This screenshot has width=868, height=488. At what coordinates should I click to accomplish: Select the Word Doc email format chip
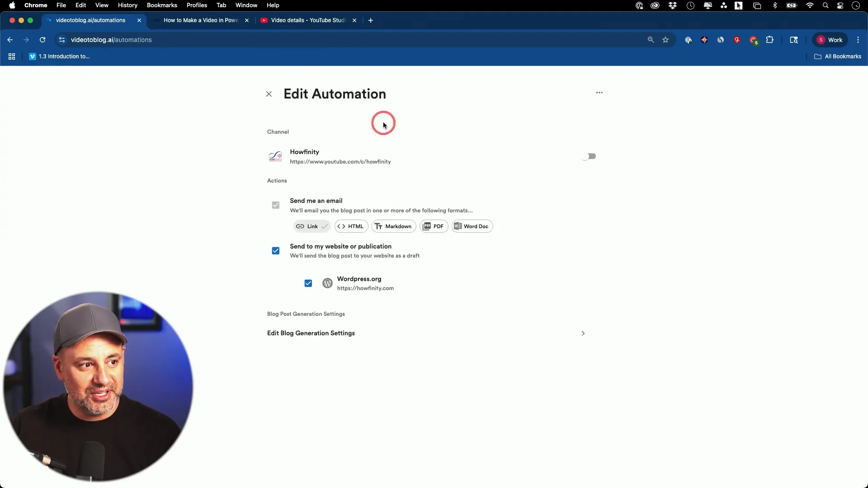[x=472, y=226]
